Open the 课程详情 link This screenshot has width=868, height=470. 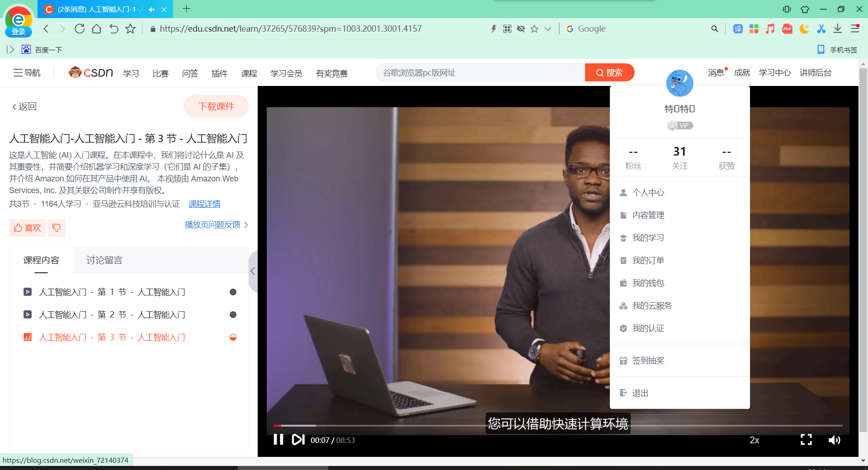coord(204,204)
